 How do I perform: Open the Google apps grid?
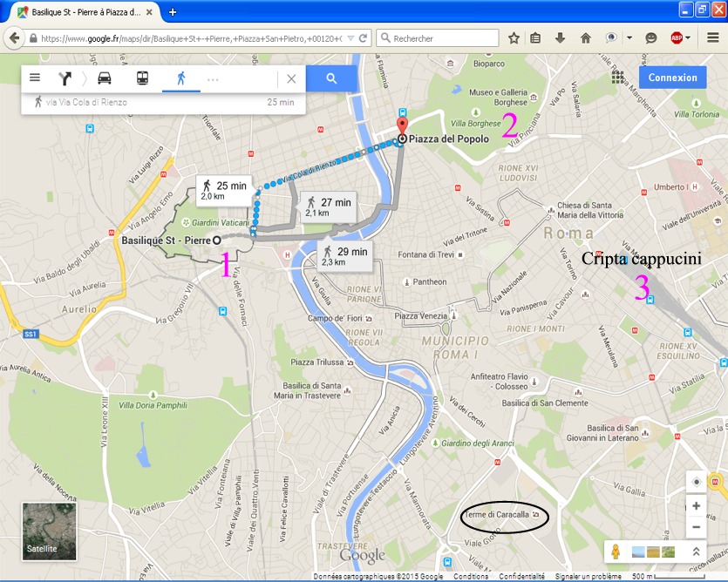point(617,77)
